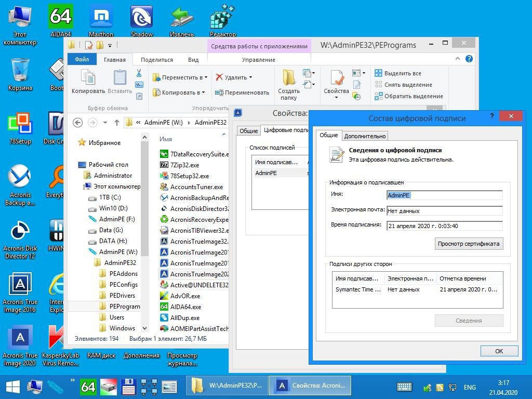Expand Свойства ribbon dropdown arrow

pos(336,98)
